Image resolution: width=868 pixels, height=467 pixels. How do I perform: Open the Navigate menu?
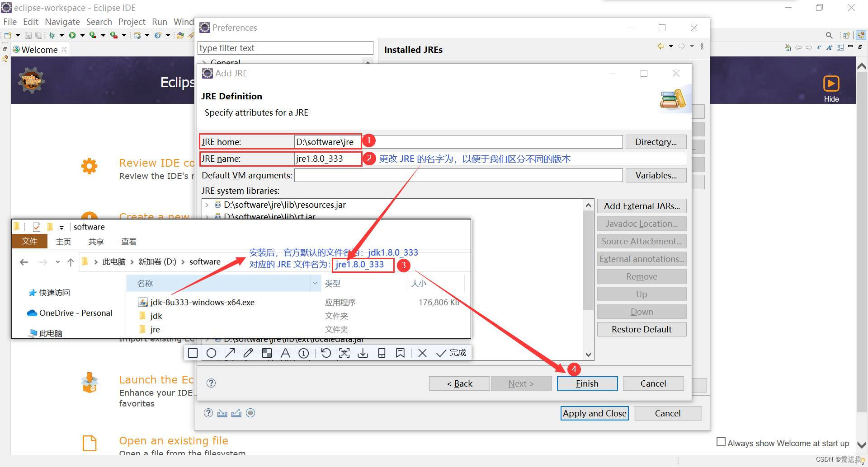coord(62,22)
